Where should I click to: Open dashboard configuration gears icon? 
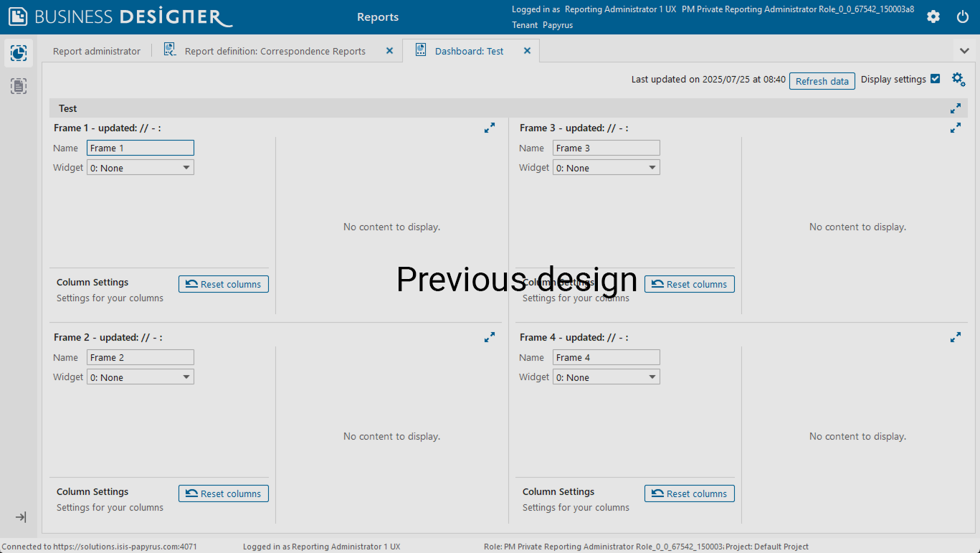coord(958,80)
